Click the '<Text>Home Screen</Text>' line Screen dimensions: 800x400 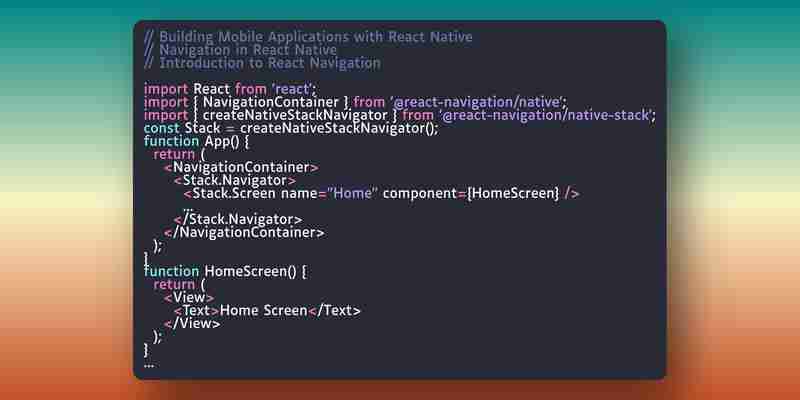(267, 311)
